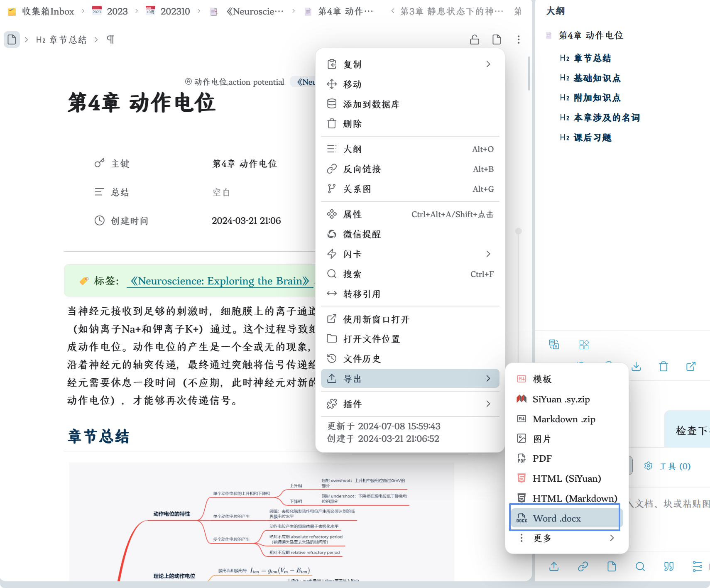Export as Markdown .zip
This screenshot has height=588, width=710.
[x=567, y=419]
